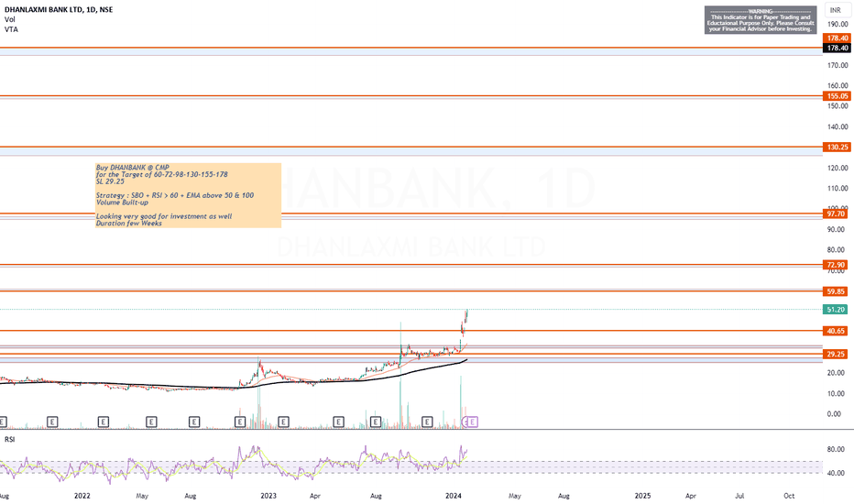The image size is (854, 504).
Task: Click the 10.00 price scale value
Action: (838, 393)
